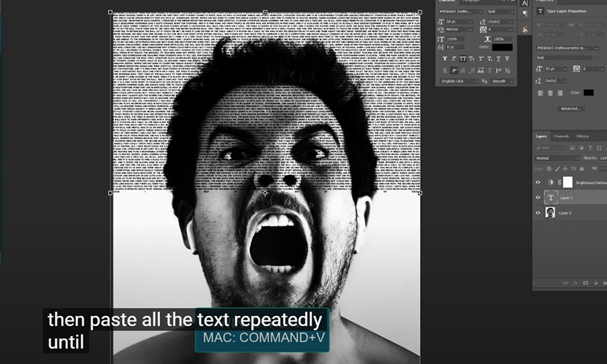This screenshot has height=364, width=607.
Task: Click the Layers Kind search filter field
Action: tap(550, 147)
